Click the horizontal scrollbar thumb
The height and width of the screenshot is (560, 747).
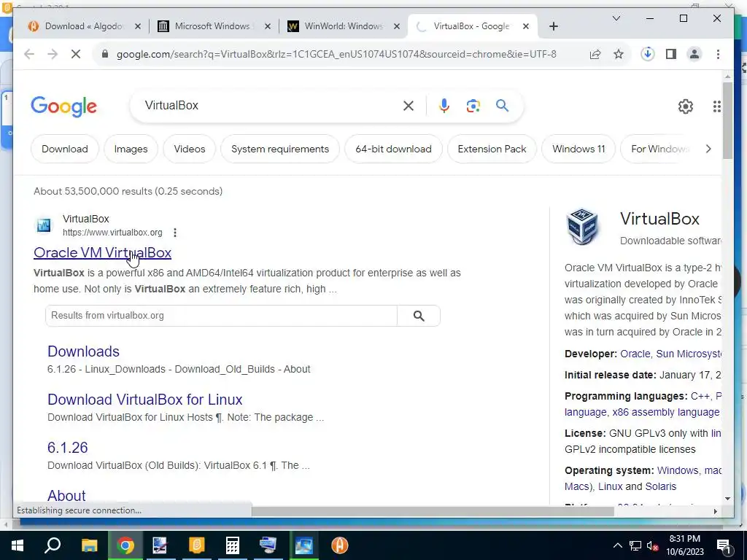coord(433,511)
